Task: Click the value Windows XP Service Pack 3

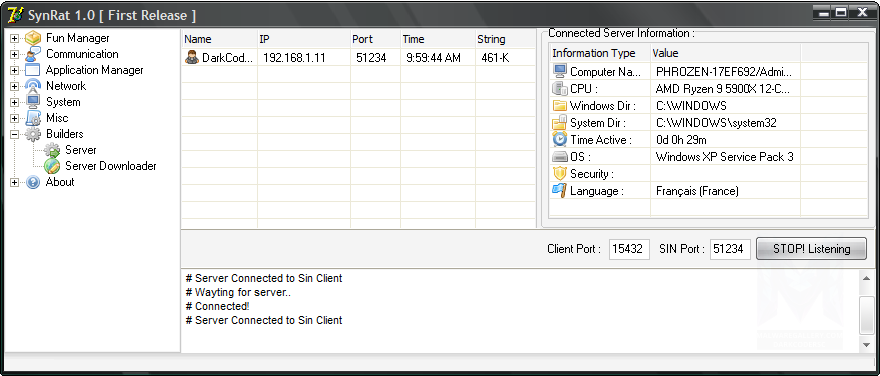Action: (x=725, y=157)
